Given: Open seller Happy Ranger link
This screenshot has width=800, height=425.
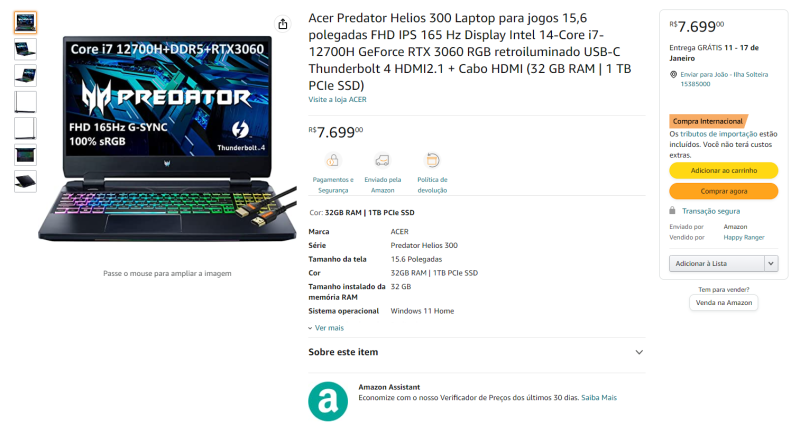Looking at the screenshot, I should [x=743, y=237].
